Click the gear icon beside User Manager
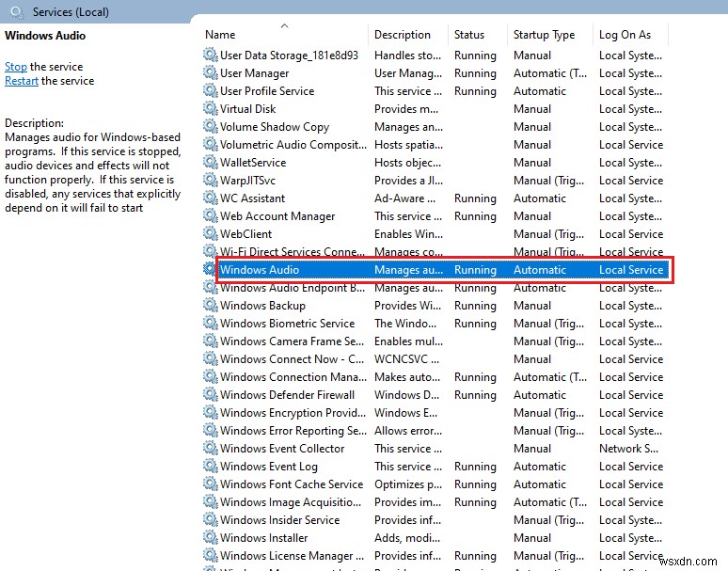This screenshot has height=571, width=728. (x=211, y=72)
